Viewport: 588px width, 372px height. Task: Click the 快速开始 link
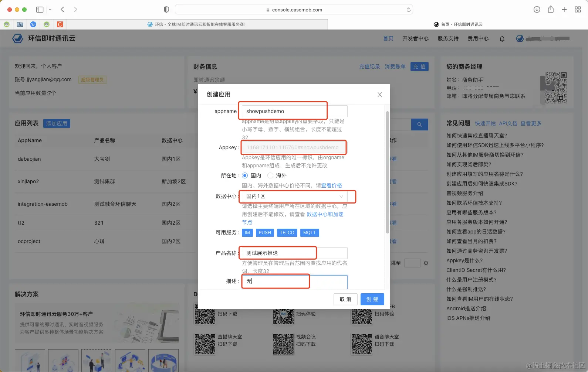(485, 123)
